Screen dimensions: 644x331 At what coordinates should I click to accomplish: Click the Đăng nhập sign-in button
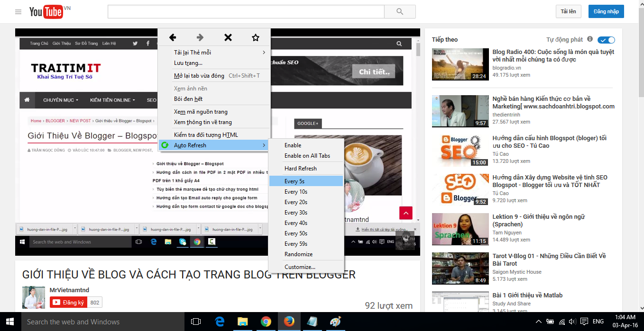pos(606,11)
